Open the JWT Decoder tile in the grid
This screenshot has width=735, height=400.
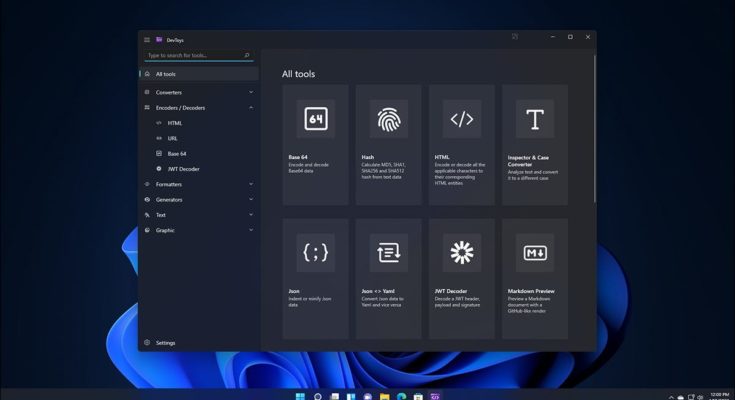point(461,278)
